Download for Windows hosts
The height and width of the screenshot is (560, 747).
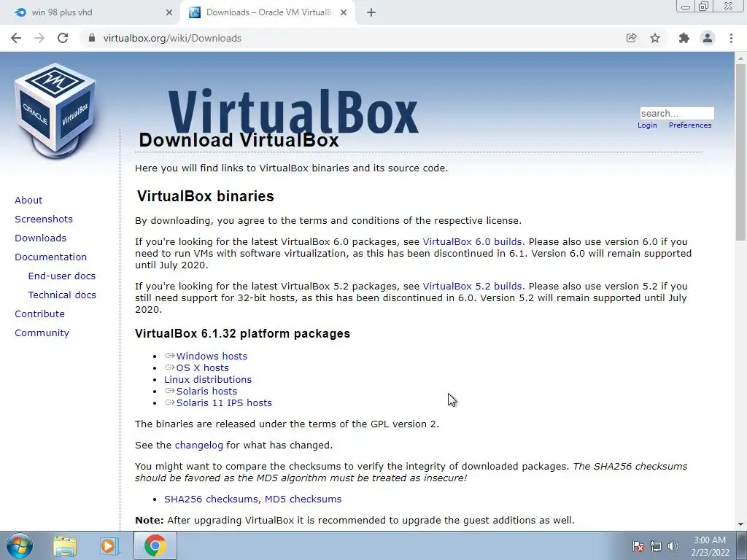click(212, 356)
